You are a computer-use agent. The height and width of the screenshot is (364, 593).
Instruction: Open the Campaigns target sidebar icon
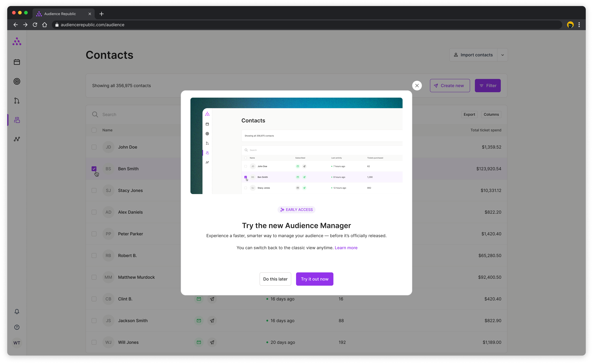point(17,81)
